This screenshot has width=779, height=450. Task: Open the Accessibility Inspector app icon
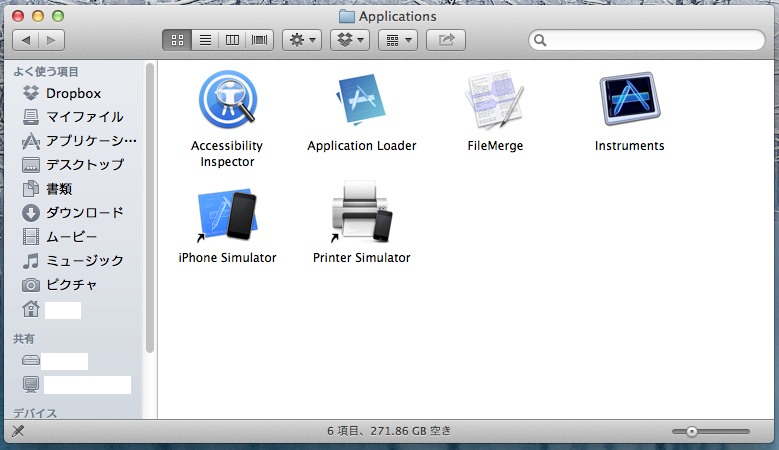pos(228,99)
